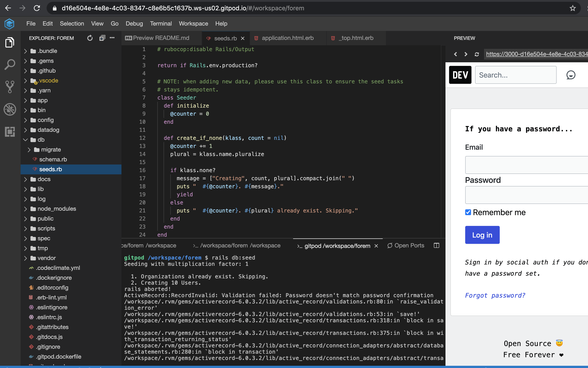Click the Log in button
588x368 pixels.
coord(482,235)
